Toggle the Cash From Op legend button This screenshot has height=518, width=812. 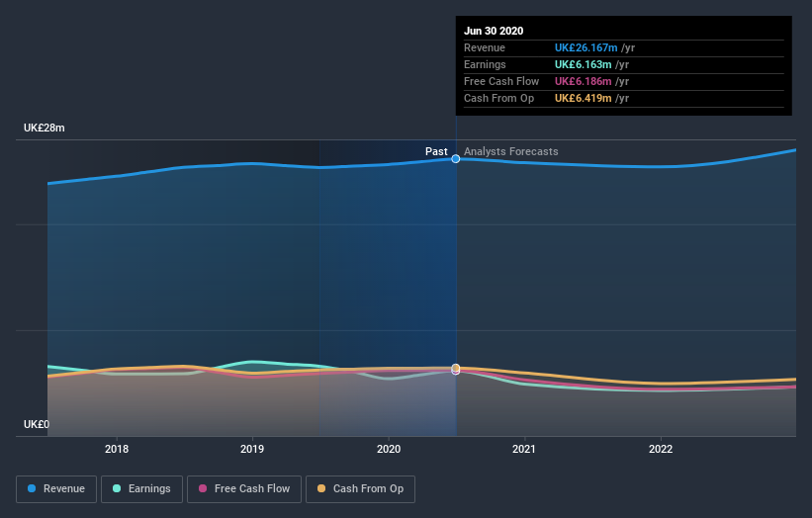[x=360, y=489]
